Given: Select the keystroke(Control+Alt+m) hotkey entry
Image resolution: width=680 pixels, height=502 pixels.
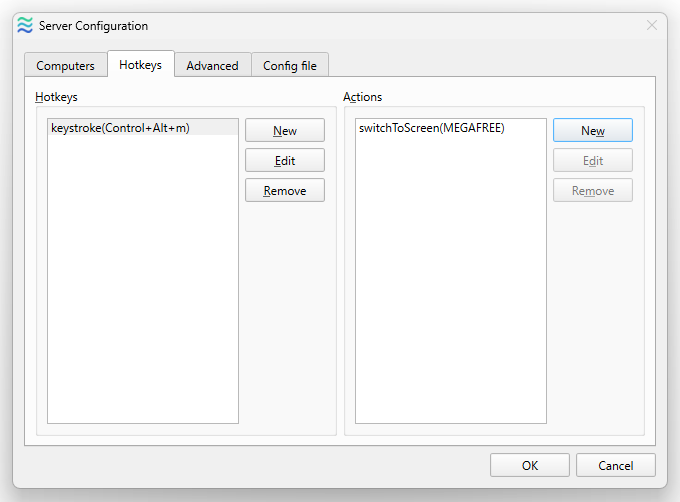Looking at the screenshot, I should (143, 128).
